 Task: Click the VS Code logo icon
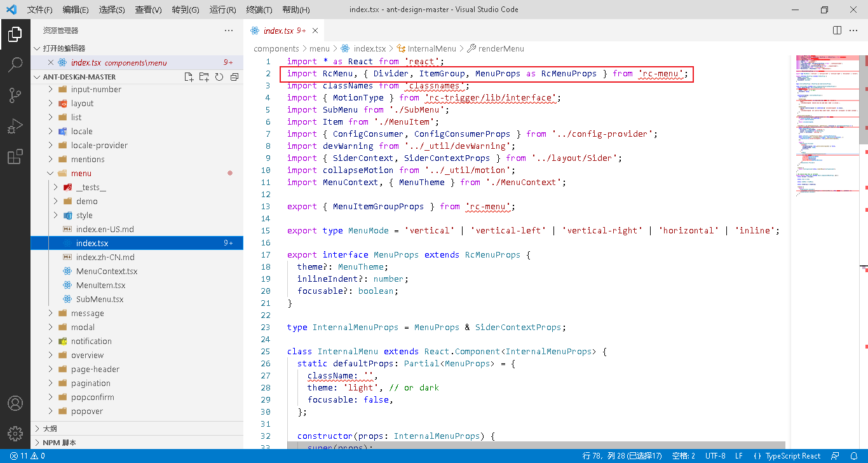point(11,10)
